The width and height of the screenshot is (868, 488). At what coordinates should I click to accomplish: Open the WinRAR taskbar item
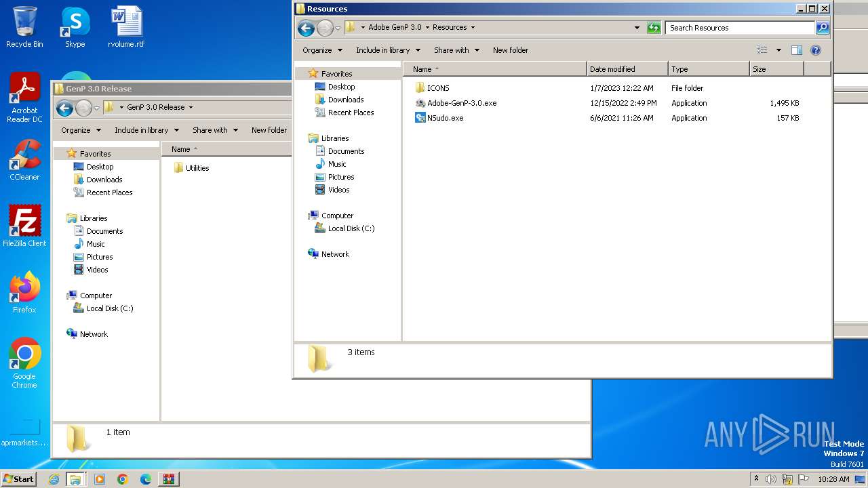168,479
